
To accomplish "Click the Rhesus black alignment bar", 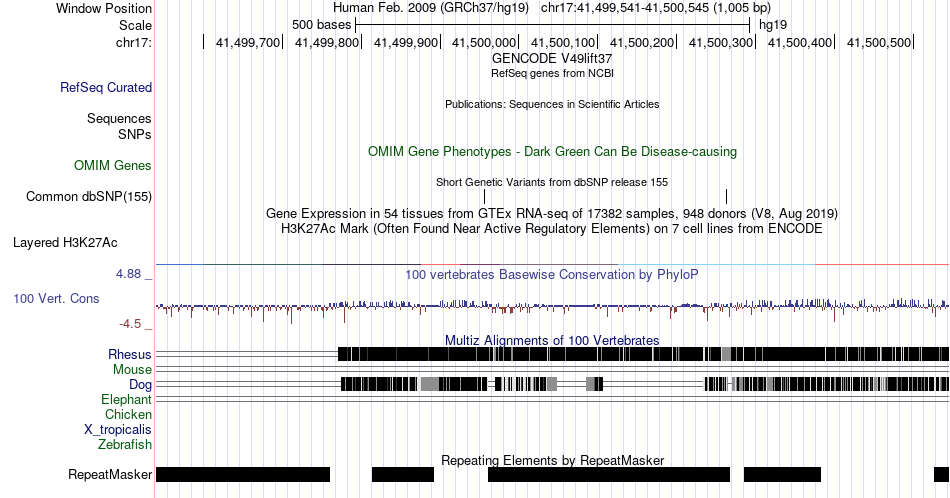I will [x=643, y=354].
